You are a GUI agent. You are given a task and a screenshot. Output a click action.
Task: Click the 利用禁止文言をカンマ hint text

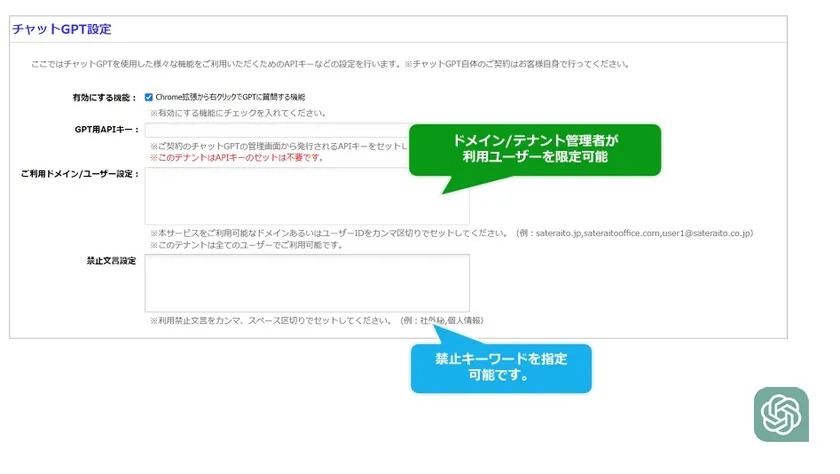tap(317, 320)
